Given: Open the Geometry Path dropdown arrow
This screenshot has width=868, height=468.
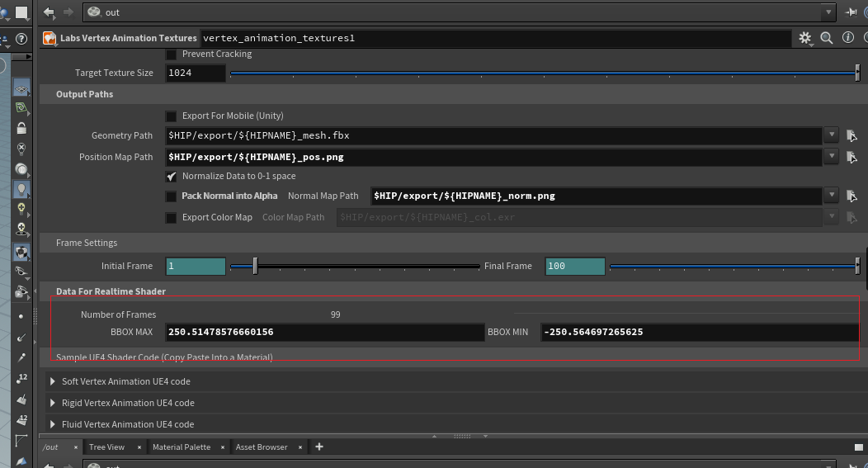Looking at the screenshot, I should 832,135.
